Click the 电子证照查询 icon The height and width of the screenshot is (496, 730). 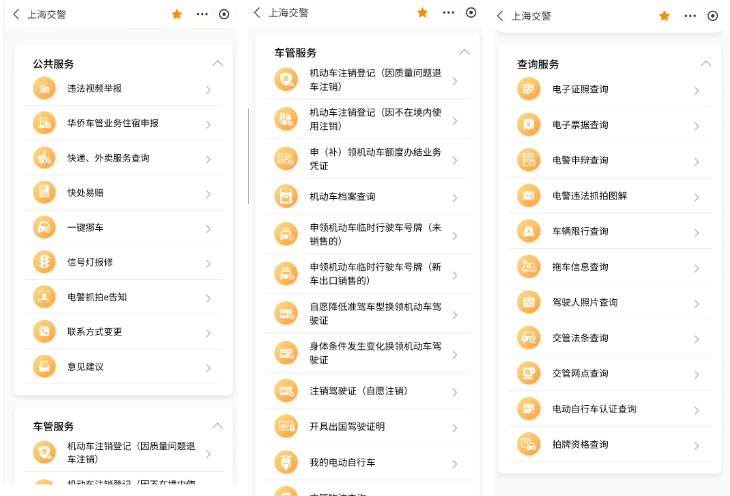(528, 90)
